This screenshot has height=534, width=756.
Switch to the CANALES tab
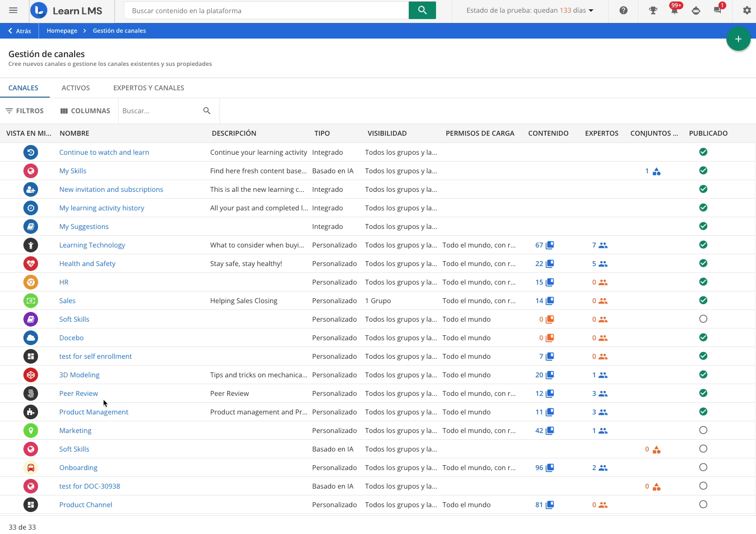[23, 88]
